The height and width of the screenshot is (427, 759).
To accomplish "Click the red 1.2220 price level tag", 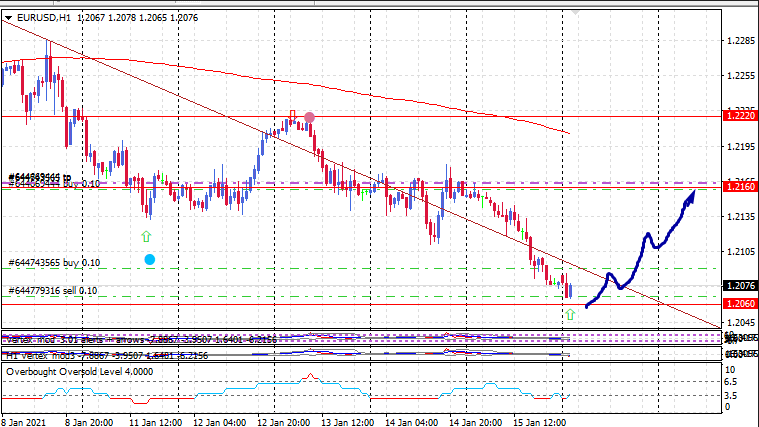I will pyautogui.click(x=740, y=116).
